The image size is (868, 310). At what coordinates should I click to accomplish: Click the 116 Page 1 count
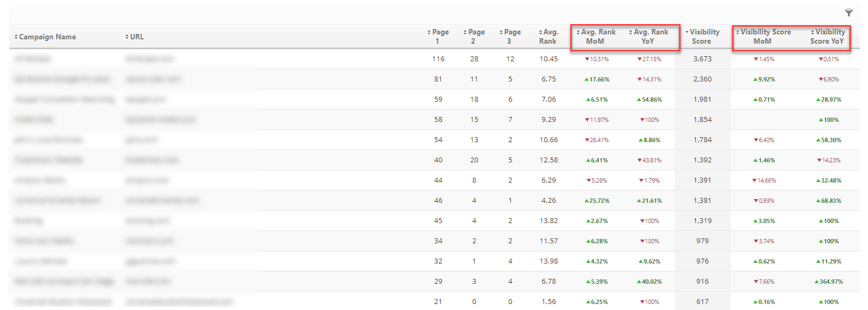click(438, 59)
